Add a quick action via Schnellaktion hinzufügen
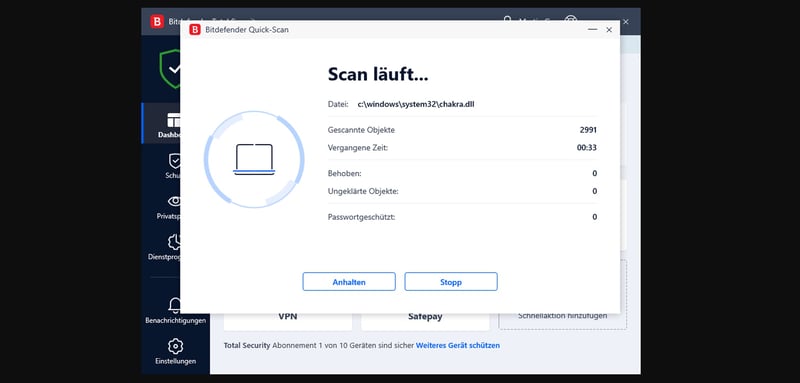 click(x=562, y=316)
